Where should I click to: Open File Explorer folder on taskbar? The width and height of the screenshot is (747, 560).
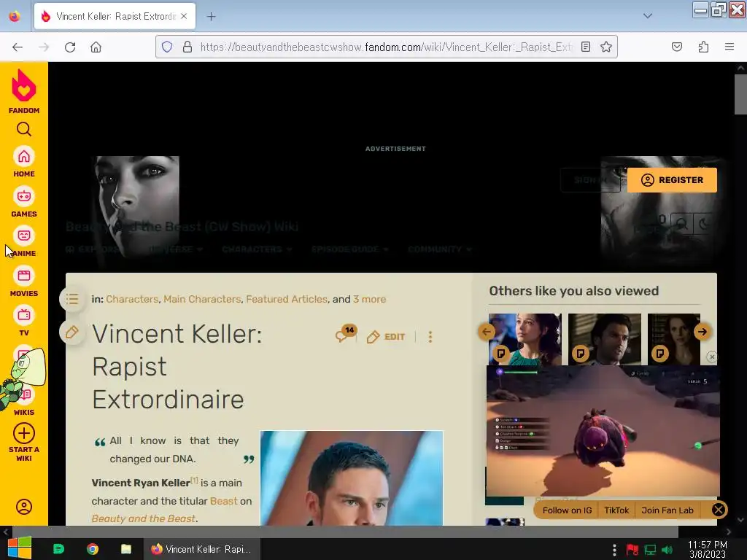tap(126, 549)
